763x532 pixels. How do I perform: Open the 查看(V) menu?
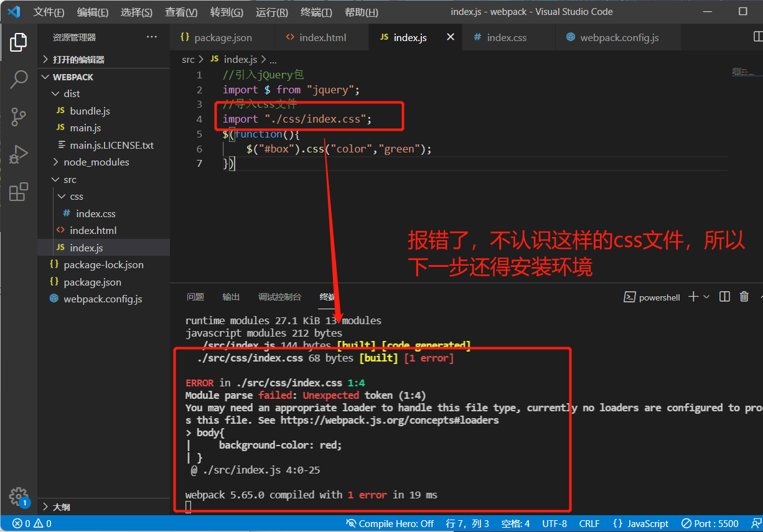coord(181,12)
